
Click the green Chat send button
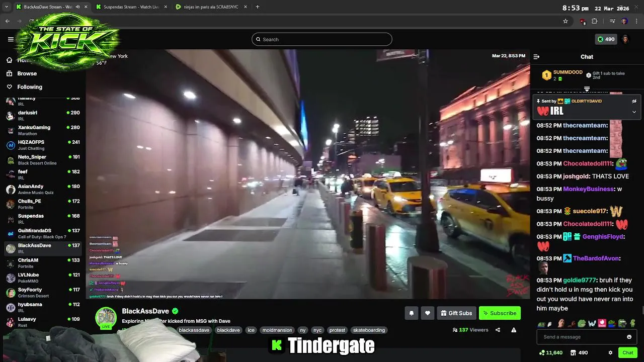click(628, 352)
